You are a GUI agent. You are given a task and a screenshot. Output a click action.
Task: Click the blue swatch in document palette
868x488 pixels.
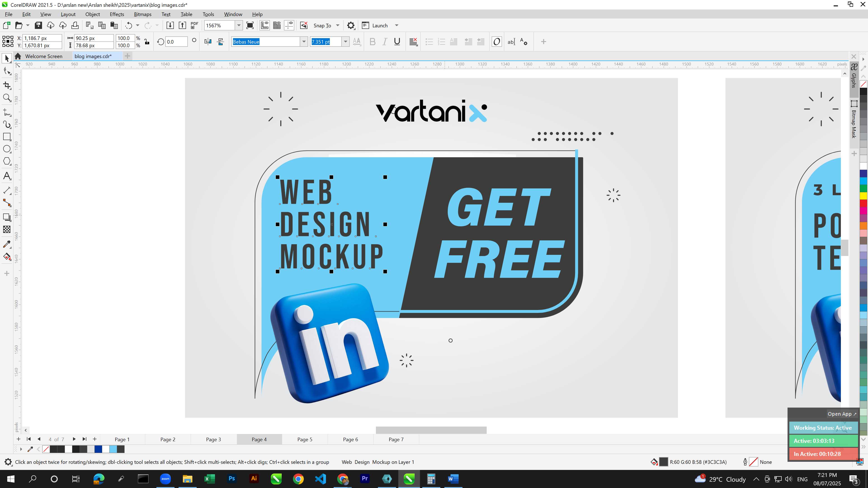[98, 449]
